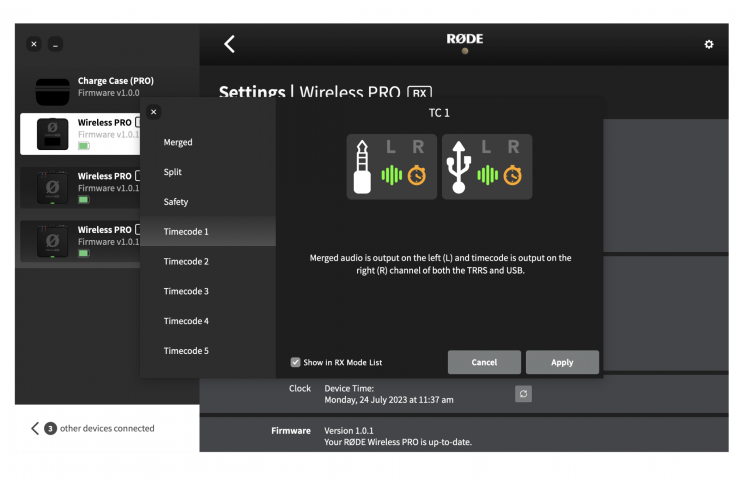Close the mode list with X icon

click(153, 112)
